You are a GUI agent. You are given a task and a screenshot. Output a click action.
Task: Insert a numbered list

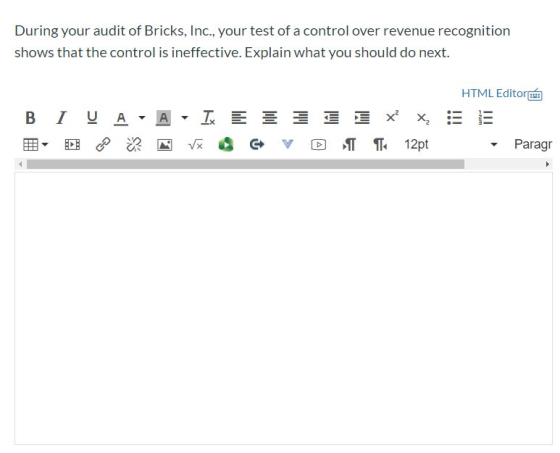[x=485, y=118]
